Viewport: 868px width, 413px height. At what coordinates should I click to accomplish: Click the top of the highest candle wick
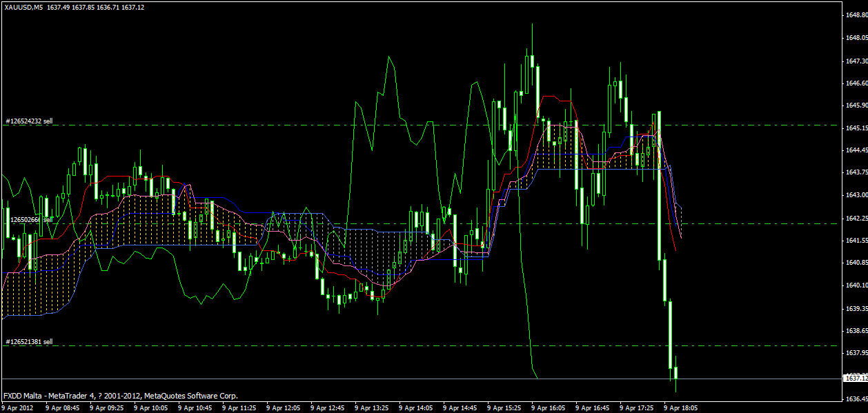[x=532, y=24]
